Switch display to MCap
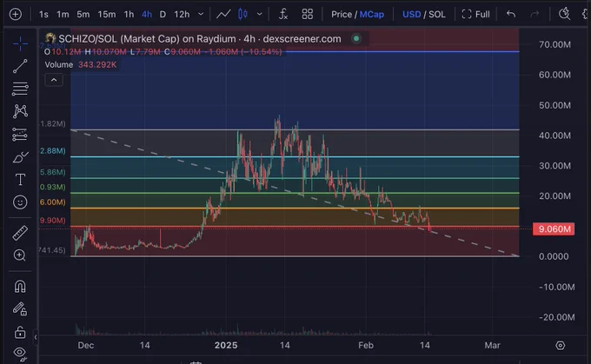The height and width of the screenshot is (364, 591). click(372, 14)
